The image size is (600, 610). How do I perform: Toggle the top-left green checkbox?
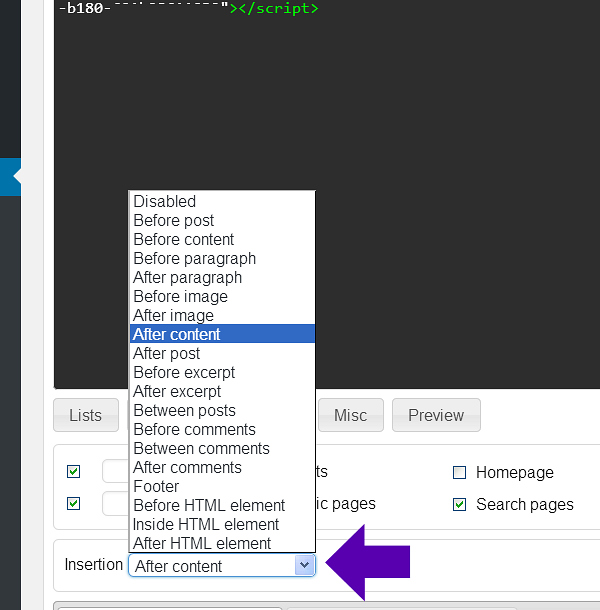pyautogui.click(x=73, y=472)
